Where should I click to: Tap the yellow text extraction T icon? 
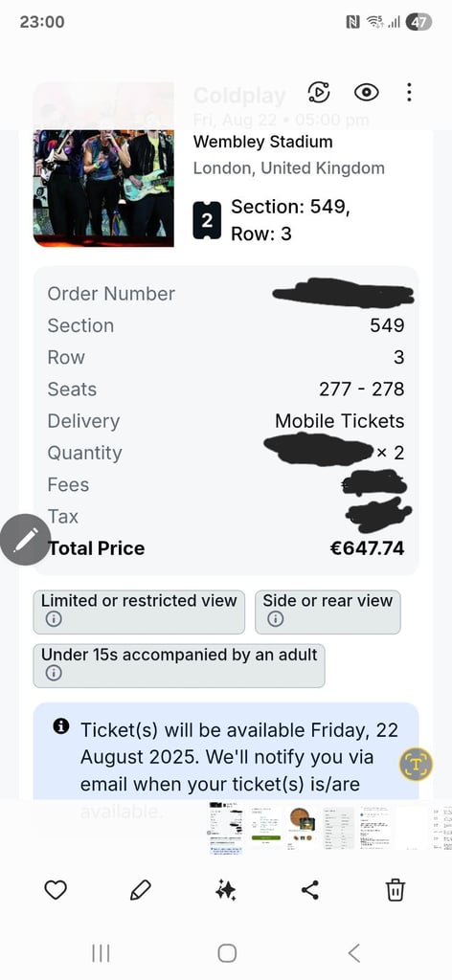416,764
